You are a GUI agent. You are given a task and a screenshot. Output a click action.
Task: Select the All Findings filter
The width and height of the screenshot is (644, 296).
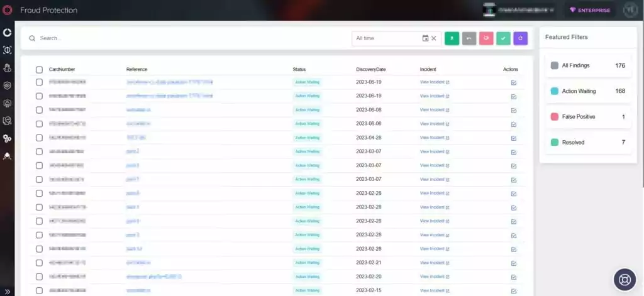click(588, 65)
